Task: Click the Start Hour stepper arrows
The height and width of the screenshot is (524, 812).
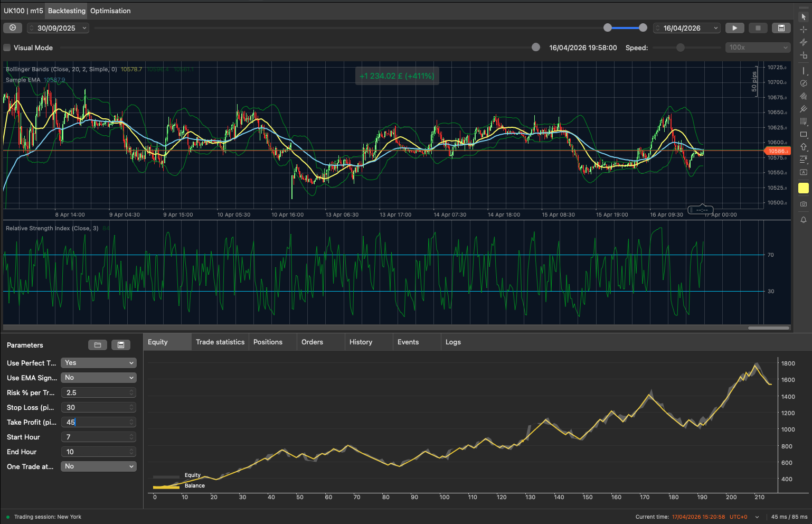Action: point(131,437)
